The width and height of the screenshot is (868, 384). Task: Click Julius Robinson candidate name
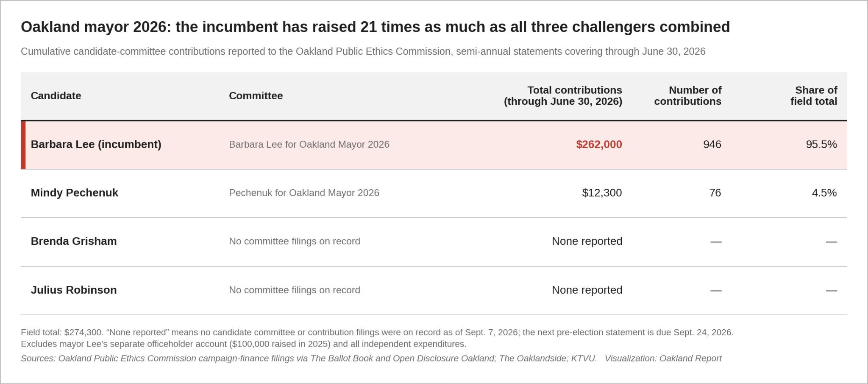click(x=74, y=290)
